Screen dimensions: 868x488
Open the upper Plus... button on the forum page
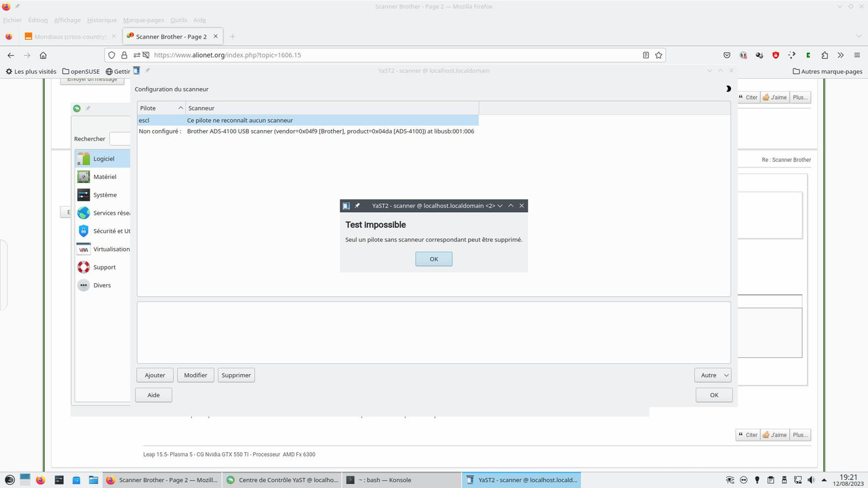coord(800,97)
